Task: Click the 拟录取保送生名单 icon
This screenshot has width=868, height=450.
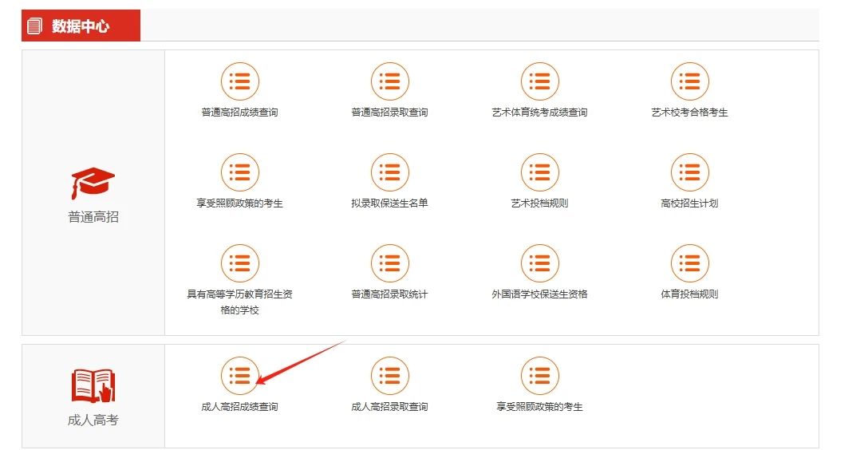Action: 390,172
